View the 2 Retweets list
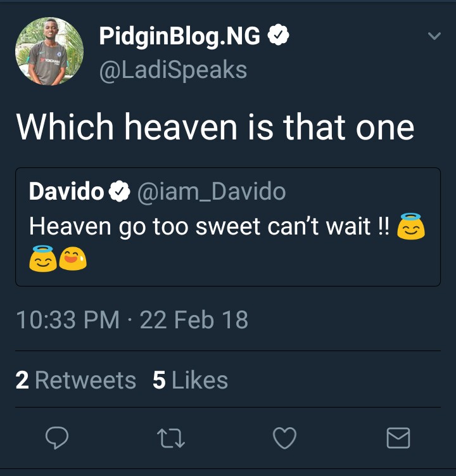Image resolution: width=456 pixels, height=476 pixels. pyautogui.click(x=75, y=380)
